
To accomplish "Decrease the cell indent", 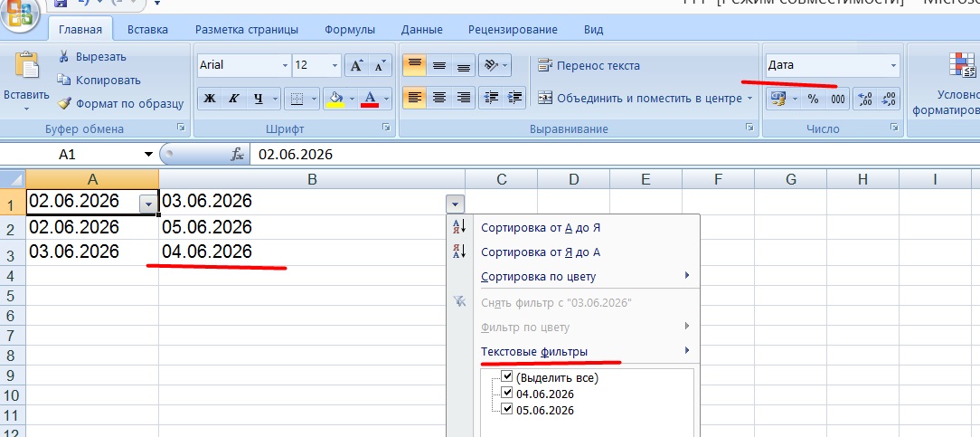I will coord(491,98).
